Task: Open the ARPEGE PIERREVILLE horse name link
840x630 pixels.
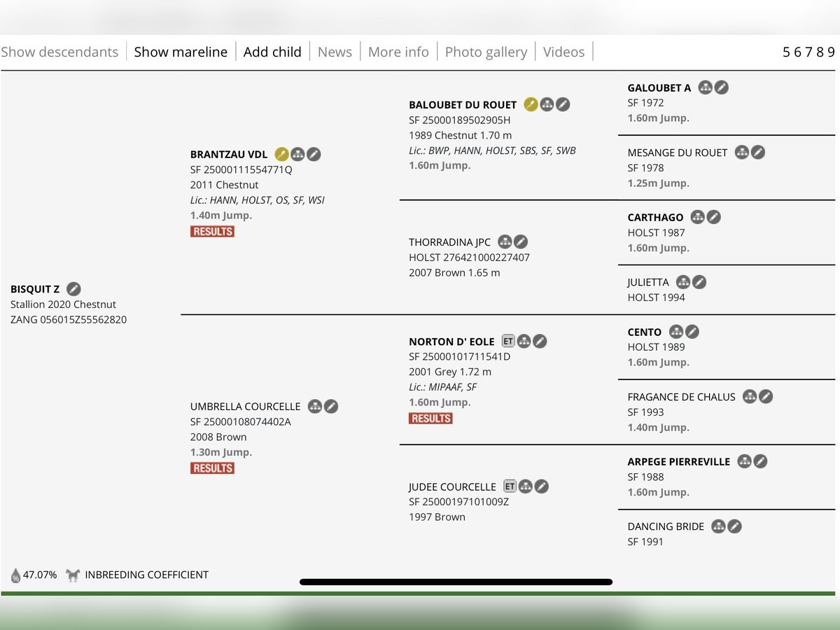Action: (x=678, y=461)
